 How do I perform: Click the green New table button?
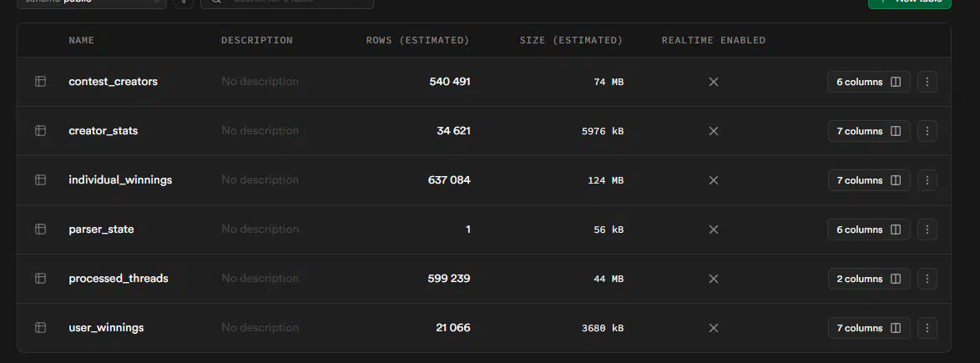tap(909, 3)
